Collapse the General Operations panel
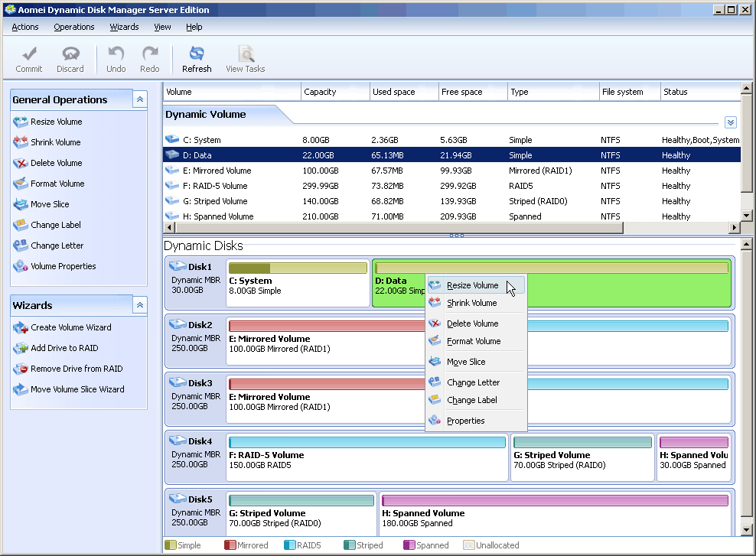 coord(139,99)
